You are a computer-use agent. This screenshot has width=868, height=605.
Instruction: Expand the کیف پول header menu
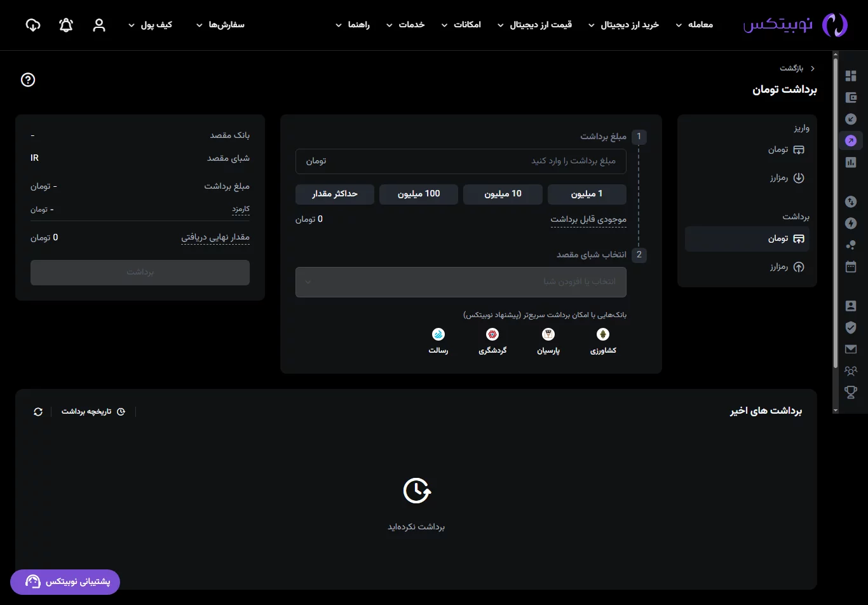(x=150, y=25)
